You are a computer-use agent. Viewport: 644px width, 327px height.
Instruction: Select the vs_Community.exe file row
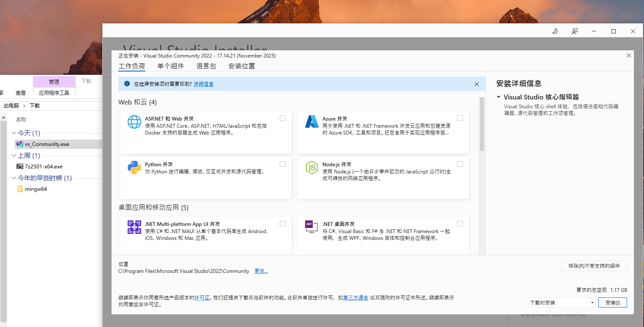[x=58, y=144]
